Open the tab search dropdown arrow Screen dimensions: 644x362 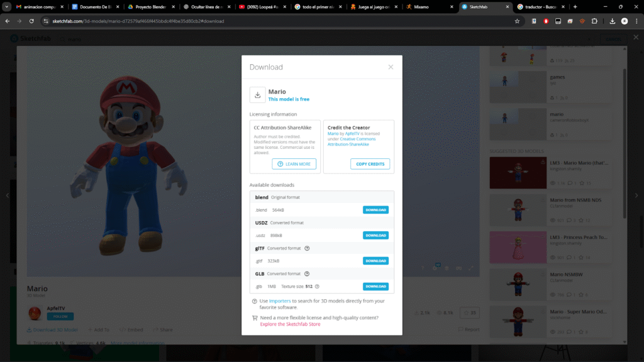[x=6, y=6]
